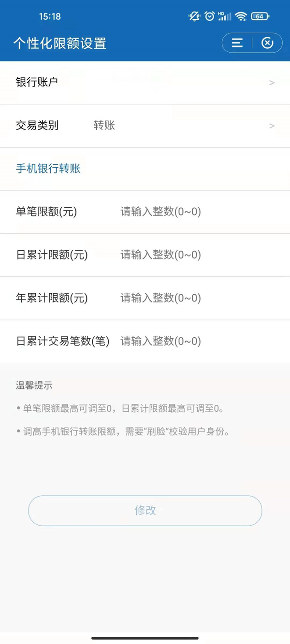
Task: Tap the battery level indicator
Action: 260,16
